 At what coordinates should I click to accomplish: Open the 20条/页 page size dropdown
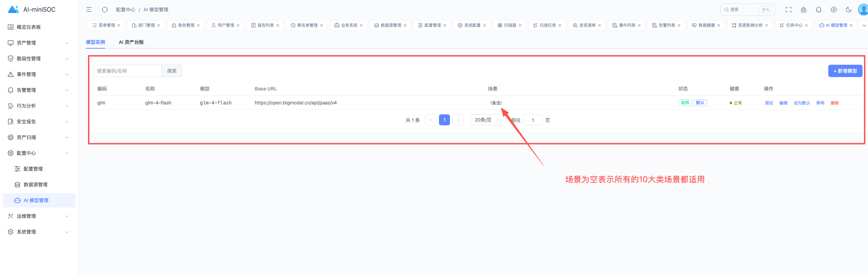(x=488, y=120)
